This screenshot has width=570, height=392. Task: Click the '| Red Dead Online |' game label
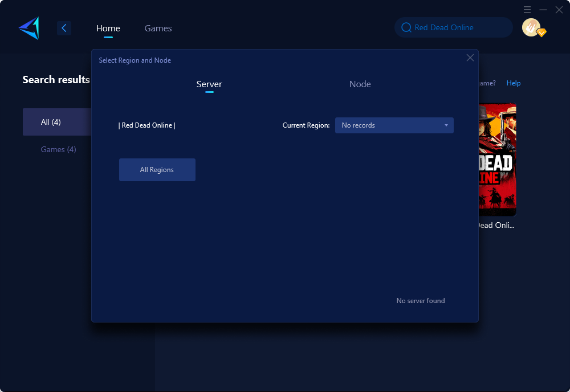click(x=147, y=125)
